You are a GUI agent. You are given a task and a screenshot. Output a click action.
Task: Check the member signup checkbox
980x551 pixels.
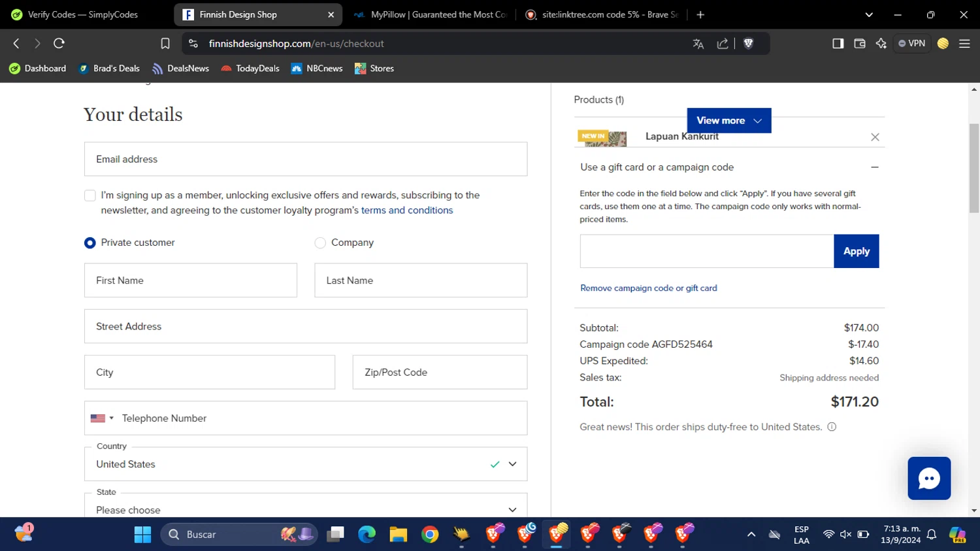tap(90, 195)
